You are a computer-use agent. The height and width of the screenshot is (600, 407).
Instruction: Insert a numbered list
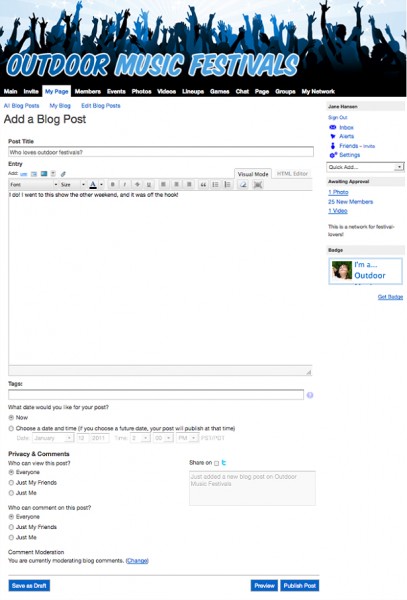point(228,185)
